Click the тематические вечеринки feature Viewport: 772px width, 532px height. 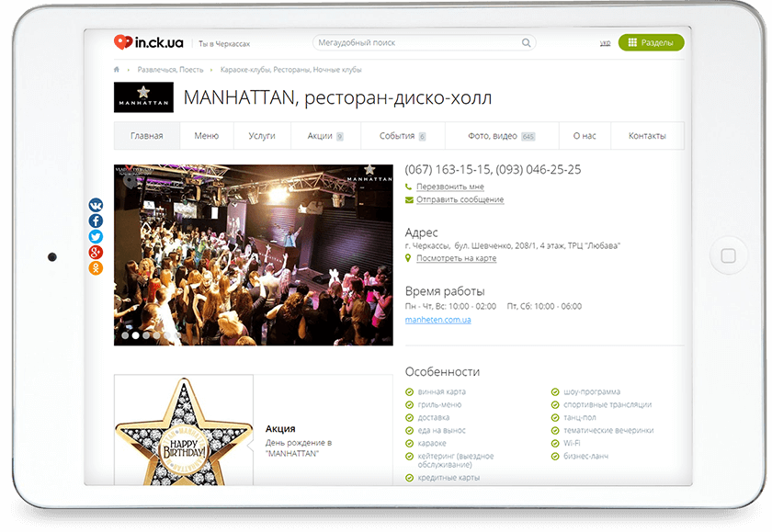[608, 430]
